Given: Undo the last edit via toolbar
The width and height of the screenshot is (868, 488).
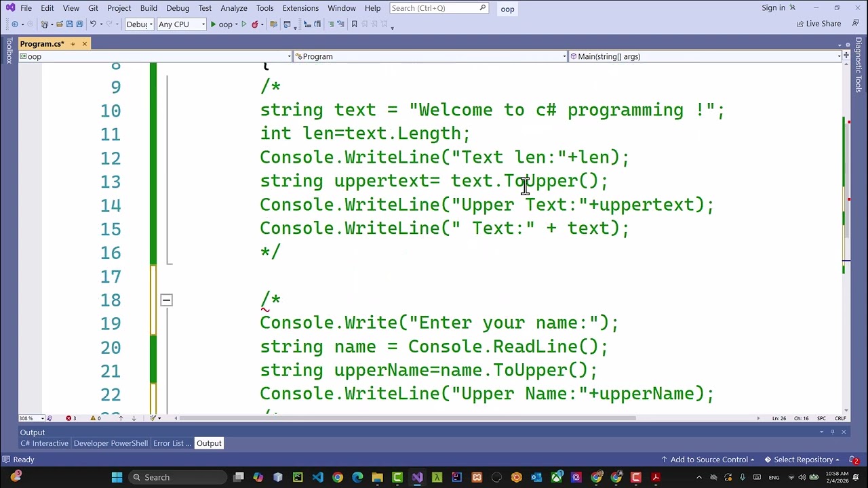Looking at the screenshot, I should coord(93,24).
